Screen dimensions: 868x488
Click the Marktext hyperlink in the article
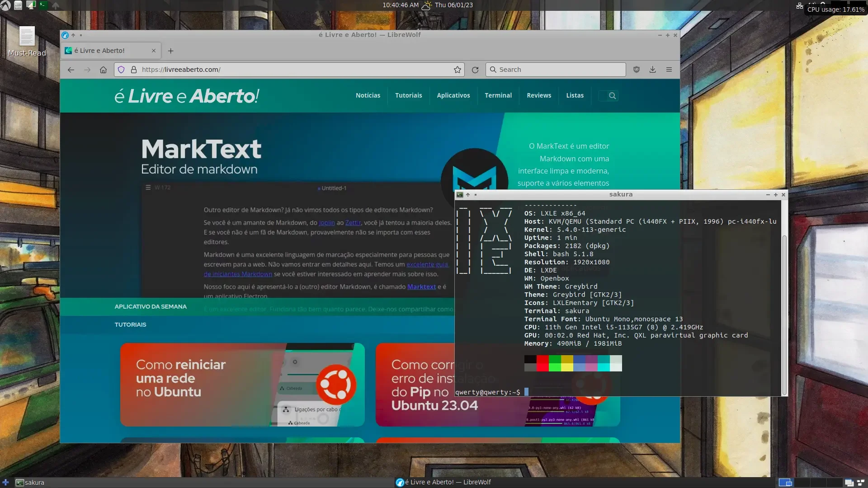click(x=422, y=287)
